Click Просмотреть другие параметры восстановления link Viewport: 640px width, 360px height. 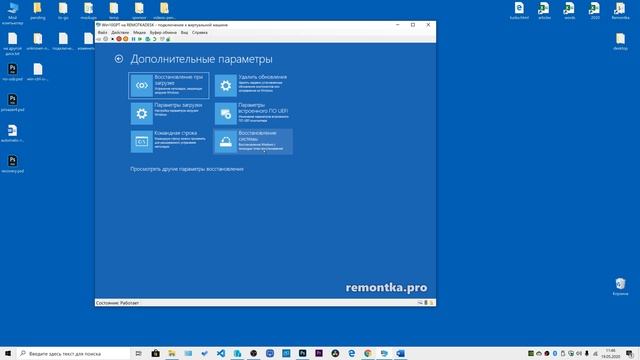point(187,169)
